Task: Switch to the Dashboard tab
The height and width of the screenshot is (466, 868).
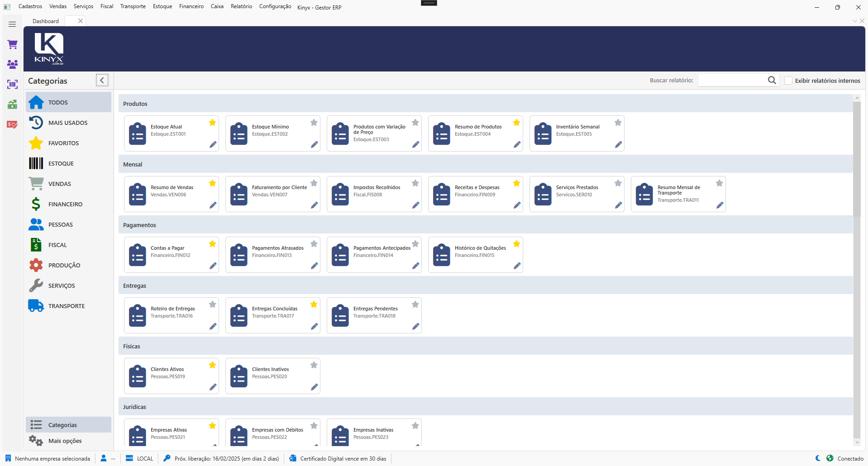Action: (x=46, y=21)
